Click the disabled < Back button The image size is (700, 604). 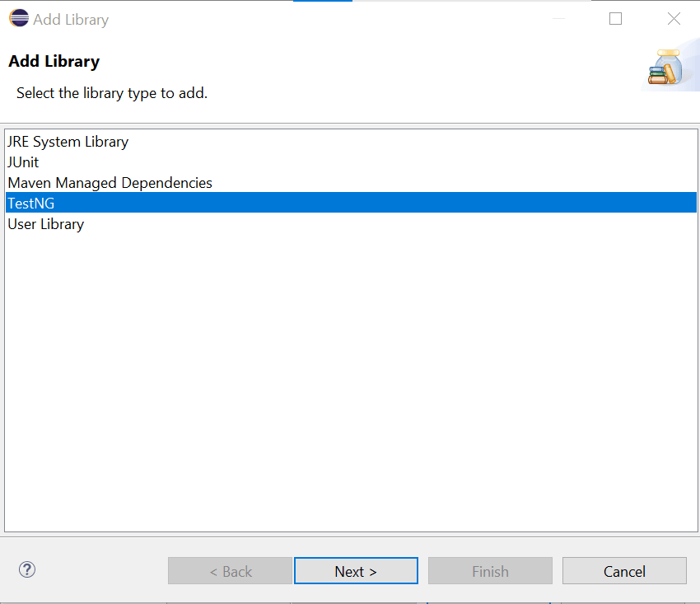point(230,570)
